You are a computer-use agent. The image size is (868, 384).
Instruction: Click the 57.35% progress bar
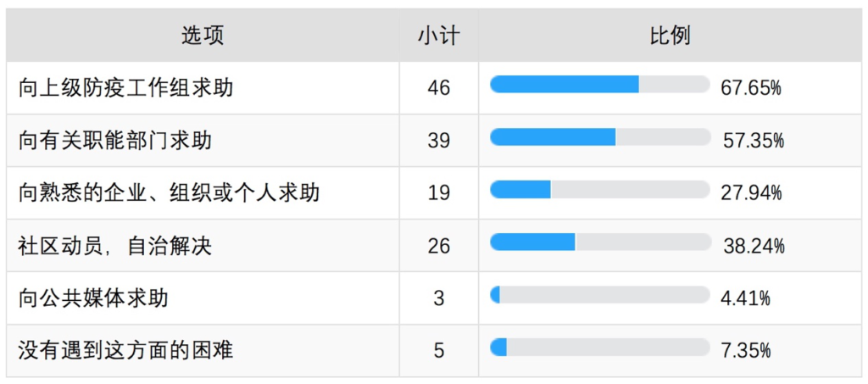tap(599, 136)
